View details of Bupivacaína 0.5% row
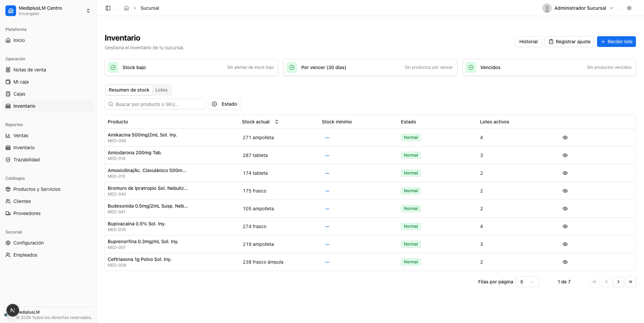Screen dimensions: 644x323 pyautogui.click(x=565, y=226)
